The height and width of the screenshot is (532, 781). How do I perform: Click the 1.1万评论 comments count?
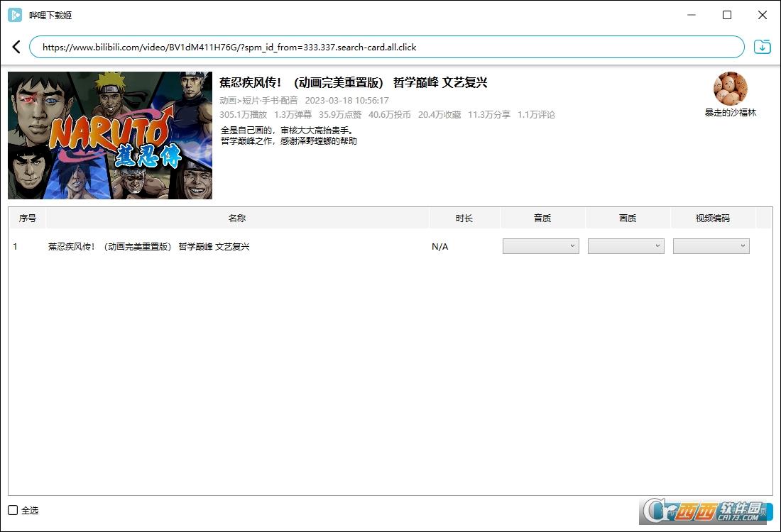tap(537, 114)
